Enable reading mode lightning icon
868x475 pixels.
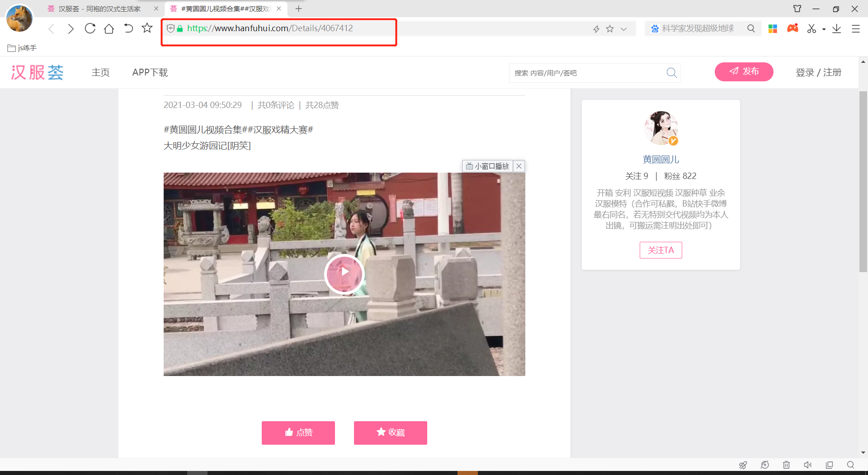pos(597,28)
